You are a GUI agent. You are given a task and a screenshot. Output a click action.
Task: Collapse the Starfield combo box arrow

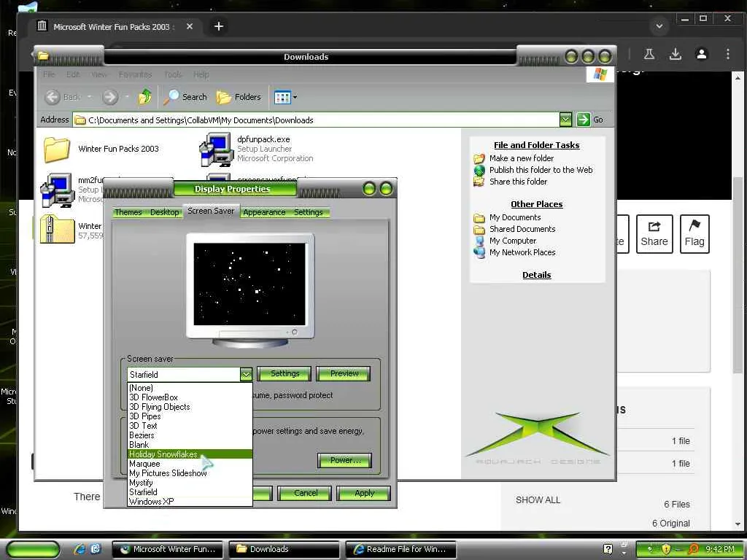pos(246,375)
